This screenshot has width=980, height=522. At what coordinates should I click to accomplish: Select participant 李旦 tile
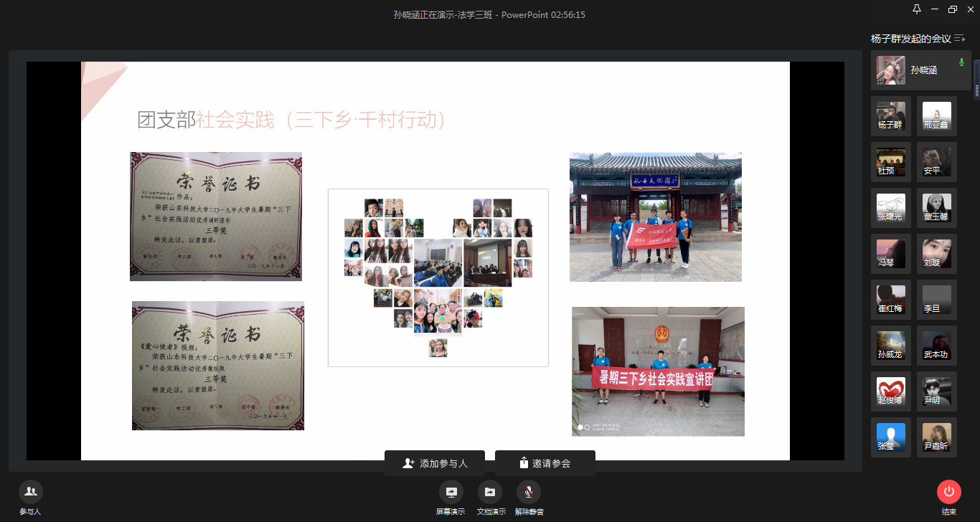tap(936, 300)
